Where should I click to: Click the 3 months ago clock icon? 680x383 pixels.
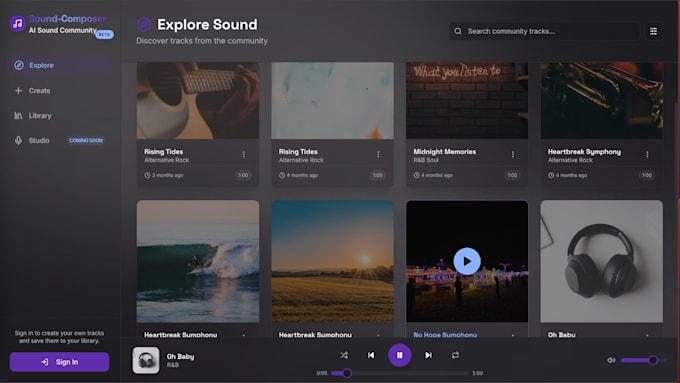147,175
